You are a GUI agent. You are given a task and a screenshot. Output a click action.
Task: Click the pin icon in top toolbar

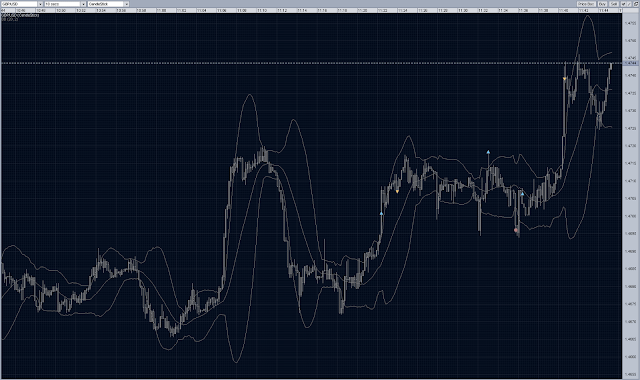(x=623, y=4)
